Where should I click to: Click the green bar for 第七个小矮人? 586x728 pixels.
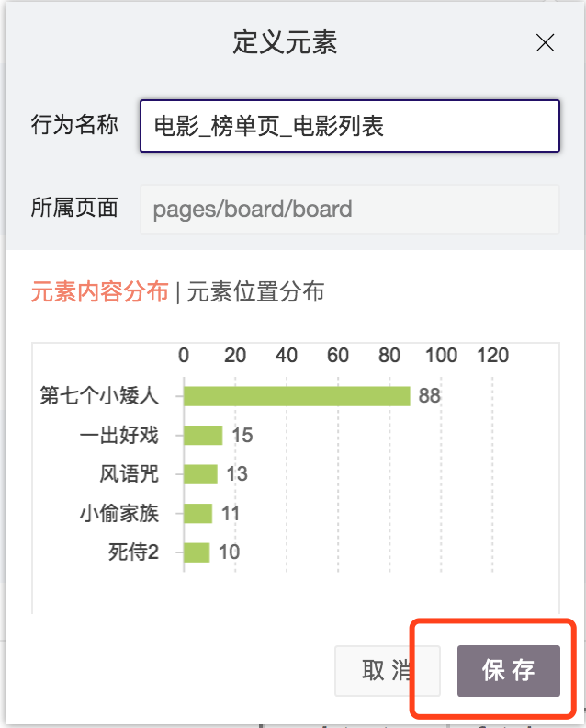tap(297, 396)
